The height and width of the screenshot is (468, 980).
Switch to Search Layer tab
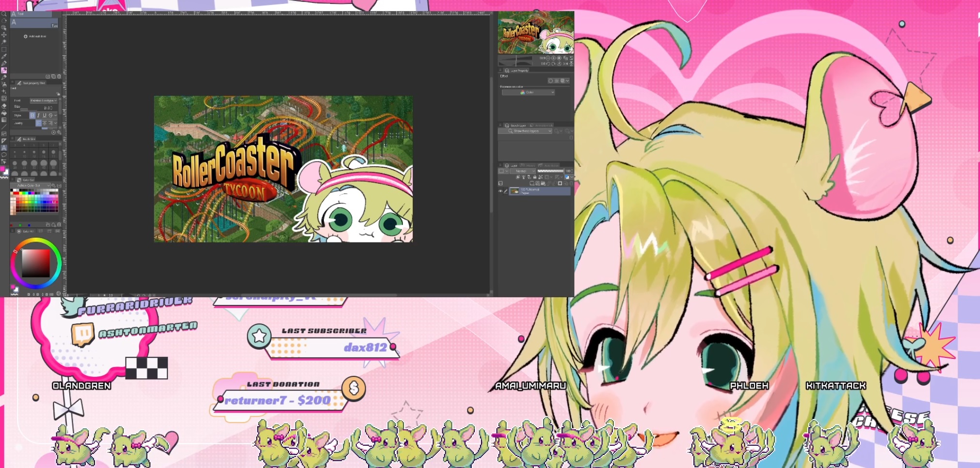point(516,126)
